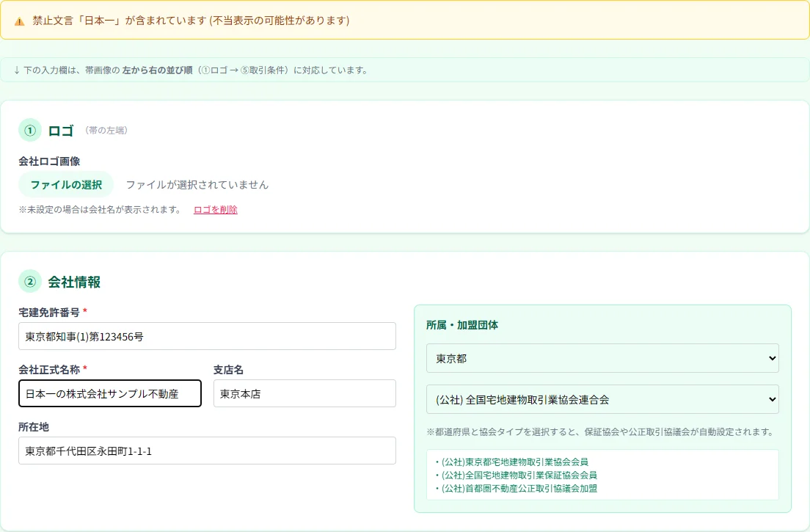Click the 会社情報 section heading
The image size is (810, 532).
[x=74, y=282]
